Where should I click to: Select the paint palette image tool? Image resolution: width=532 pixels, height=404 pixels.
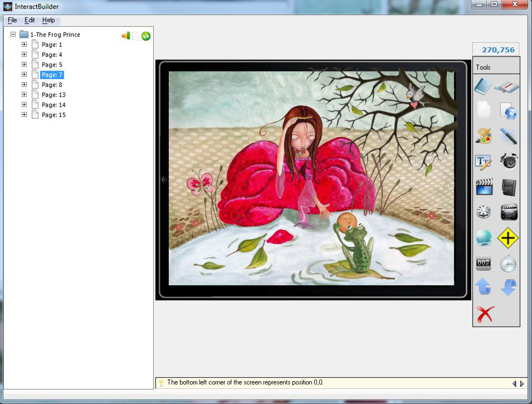pos(484,136)
